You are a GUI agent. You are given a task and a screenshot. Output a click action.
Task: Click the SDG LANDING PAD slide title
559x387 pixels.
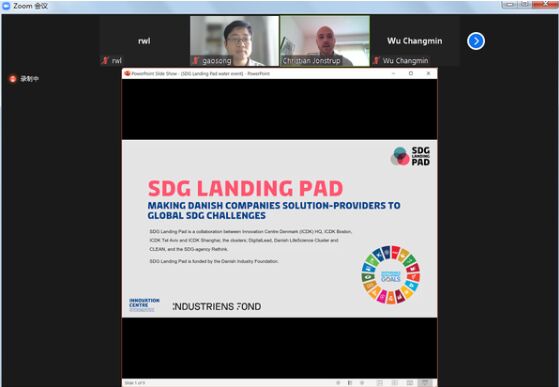coord(245,188)
